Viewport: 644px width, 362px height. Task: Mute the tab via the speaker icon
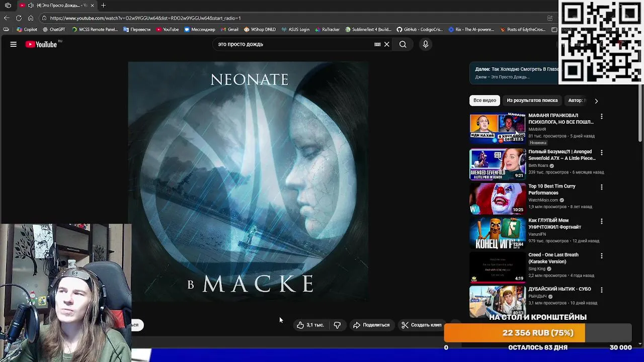pos(31,6)
